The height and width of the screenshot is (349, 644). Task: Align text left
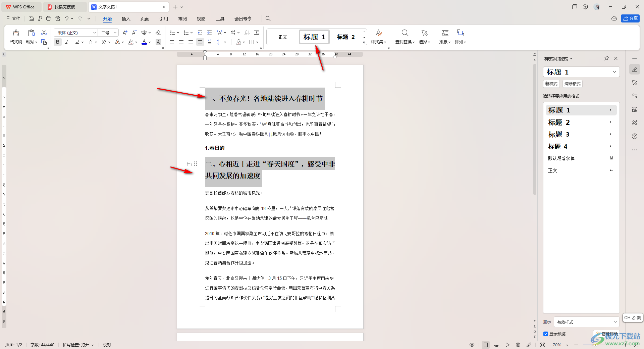pos(172,42)
